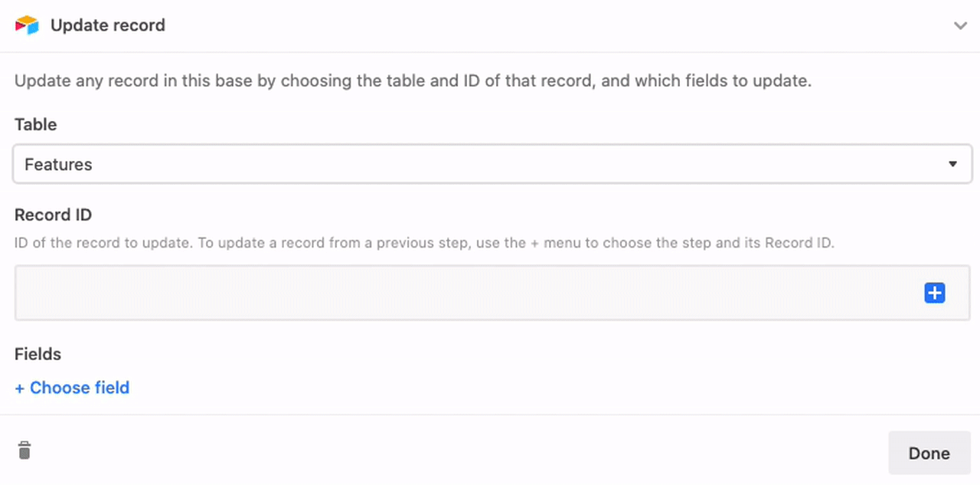
Task: Collapse the Update record panel chevron
Action: point(960,26)
